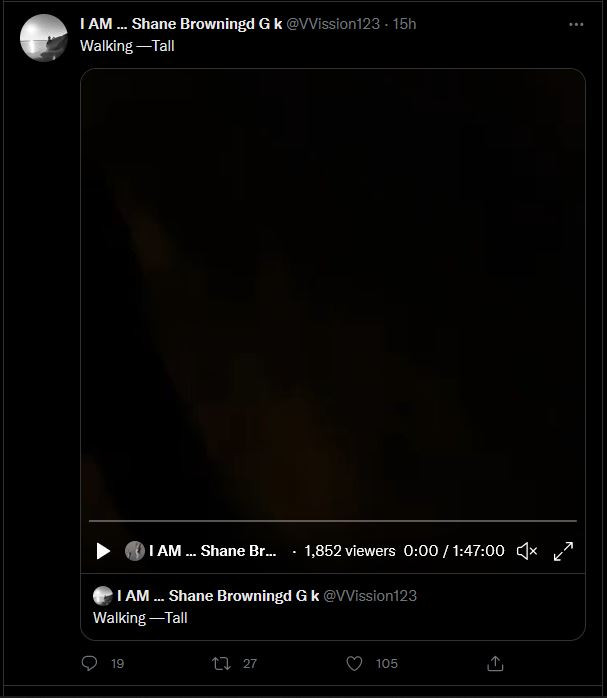
Task: Click the small broadcaster avatar in player bar
Action: [135, 551]
